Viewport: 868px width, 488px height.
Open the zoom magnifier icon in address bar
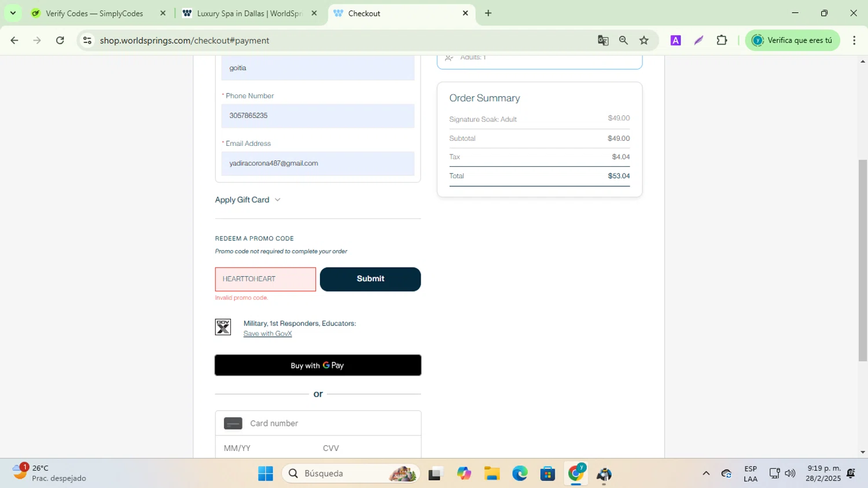coord(623,41)
